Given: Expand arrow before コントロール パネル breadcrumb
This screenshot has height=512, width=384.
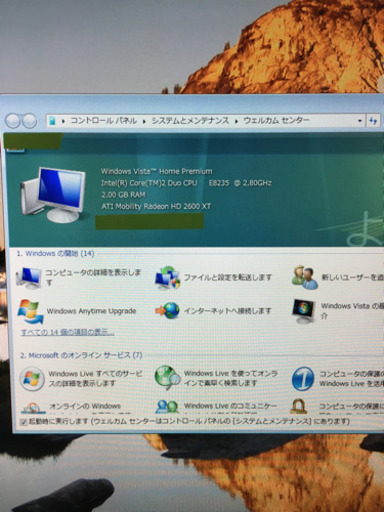Looking at the screenshot, I should pyautogui.click(x=63, y=121).
